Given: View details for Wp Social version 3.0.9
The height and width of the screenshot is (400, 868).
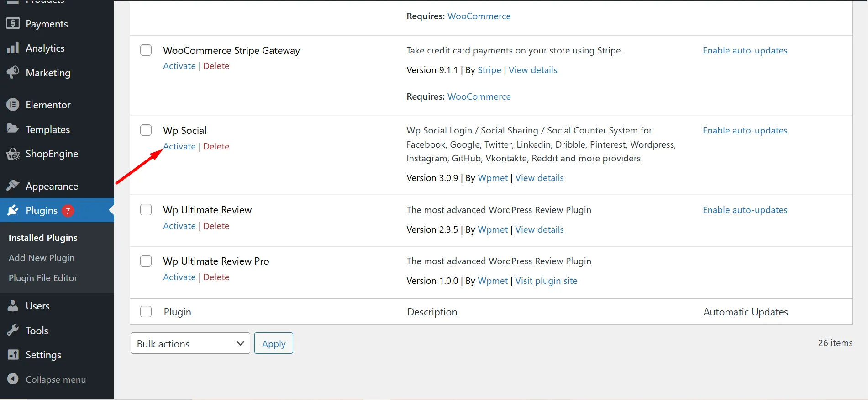Looking at the screenshot, I should click(539, 178).
